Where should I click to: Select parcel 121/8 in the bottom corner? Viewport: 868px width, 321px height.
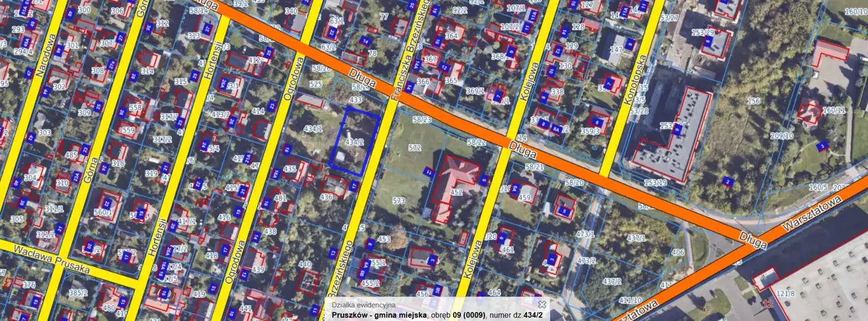tap(787, 292)
